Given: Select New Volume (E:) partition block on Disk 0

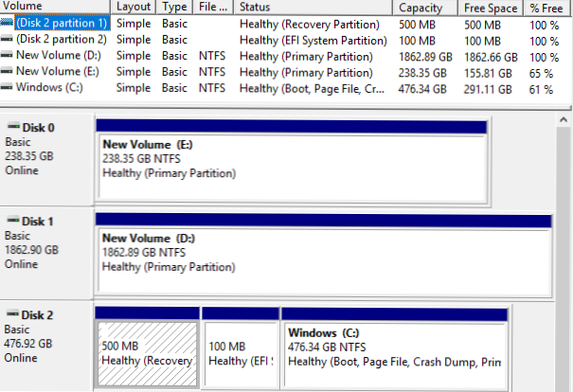Looking at the screenshot, I should click(x=292, y=161).
